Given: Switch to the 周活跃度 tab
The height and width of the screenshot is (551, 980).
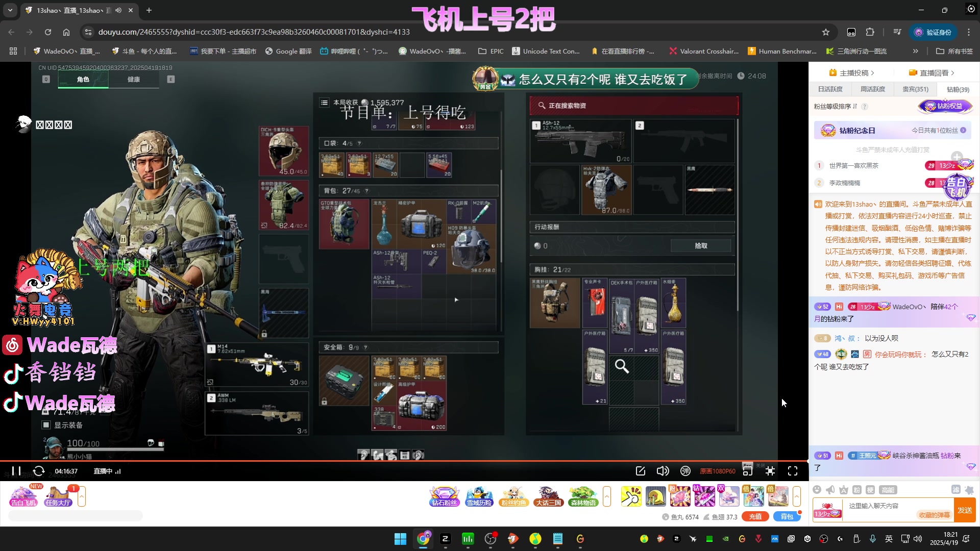Looking at the screenshot, I should tap(872, 89).
